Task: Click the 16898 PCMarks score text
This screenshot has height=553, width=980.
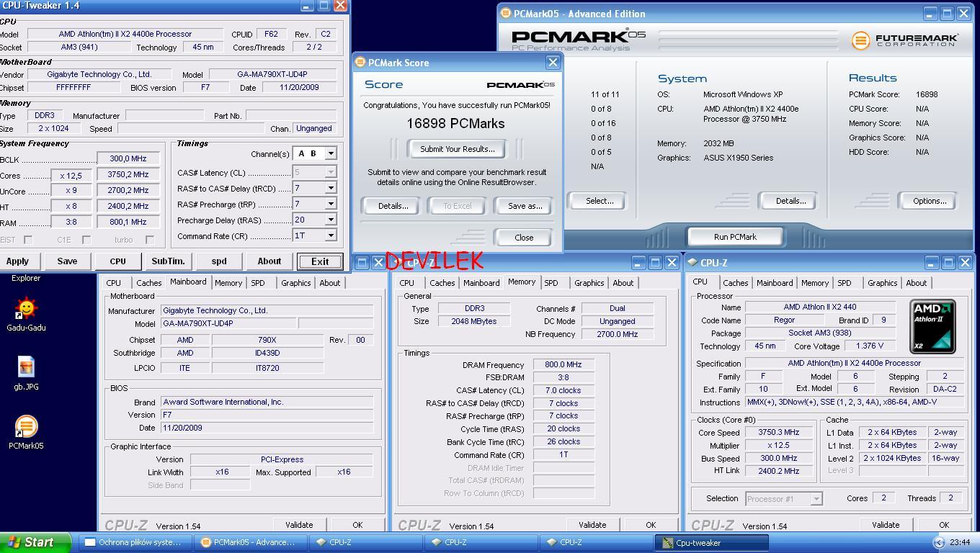Action: [x=455, y=123]
